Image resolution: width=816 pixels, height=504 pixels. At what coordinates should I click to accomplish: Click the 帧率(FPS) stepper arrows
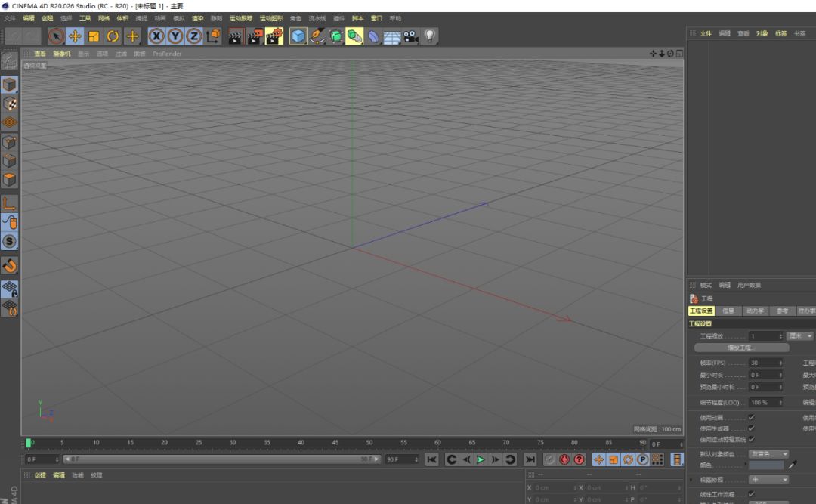(780, 363)
